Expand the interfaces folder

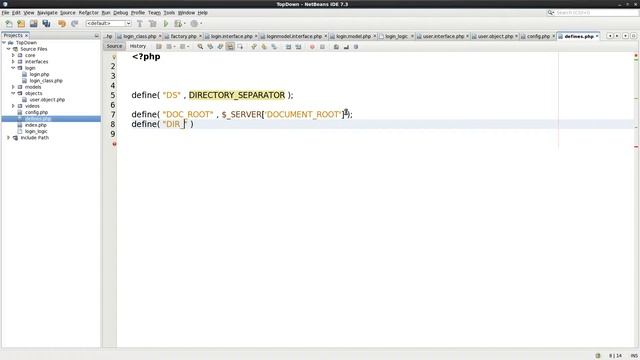tap(13, 62)
